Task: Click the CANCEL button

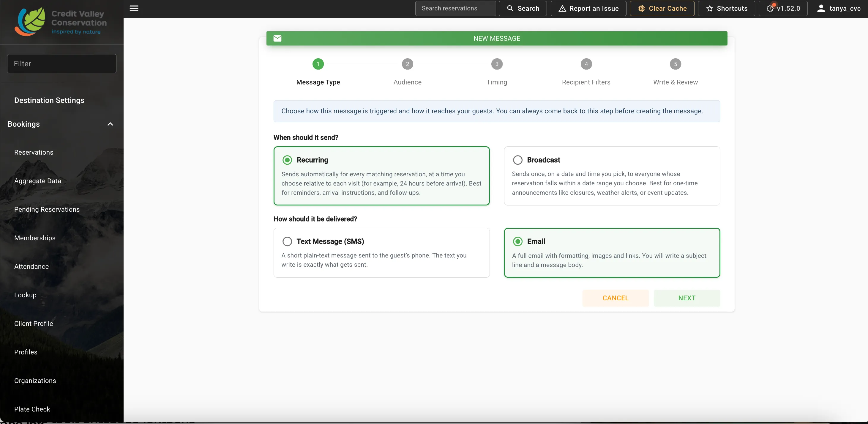Action: coord(616,298)
